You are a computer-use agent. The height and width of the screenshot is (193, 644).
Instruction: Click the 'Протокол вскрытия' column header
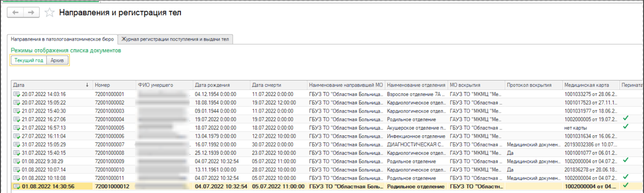coord(533,85)
